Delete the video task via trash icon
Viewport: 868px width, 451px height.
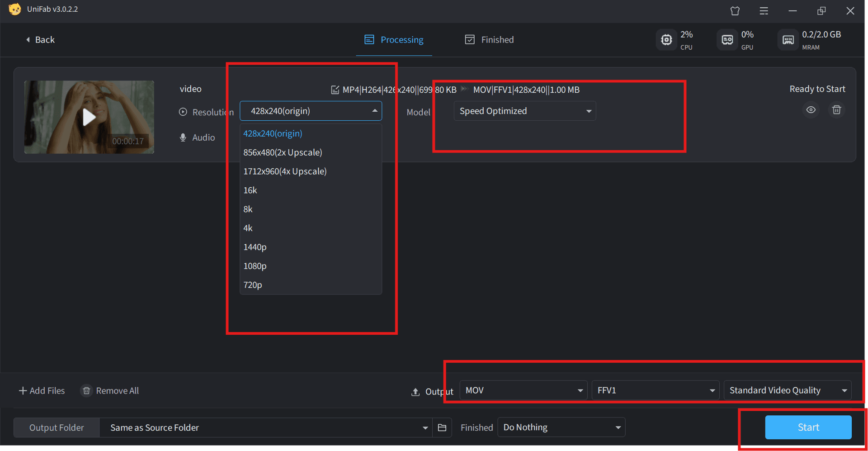(x=836, y=110)
